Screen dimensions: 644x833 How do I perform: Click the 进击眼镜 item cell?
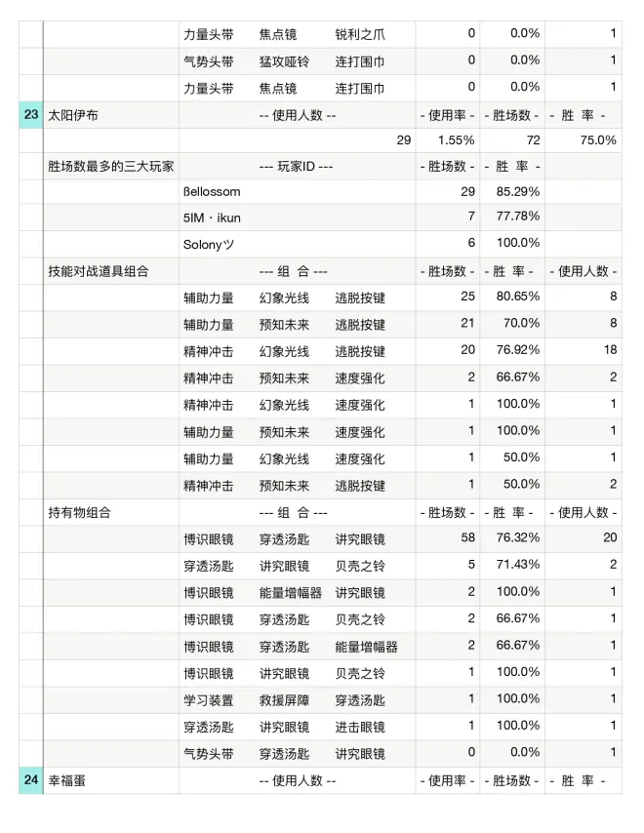(360, 727)
